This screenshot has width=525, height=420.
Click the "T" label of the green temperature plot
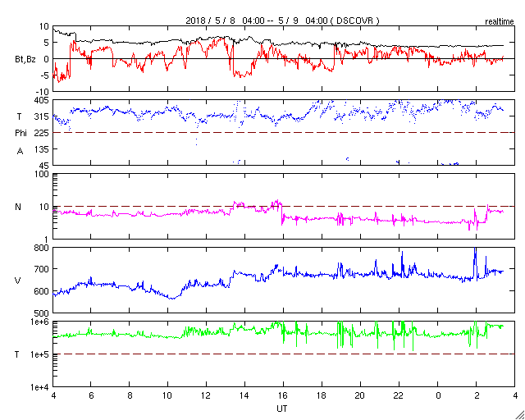point(17,354)
